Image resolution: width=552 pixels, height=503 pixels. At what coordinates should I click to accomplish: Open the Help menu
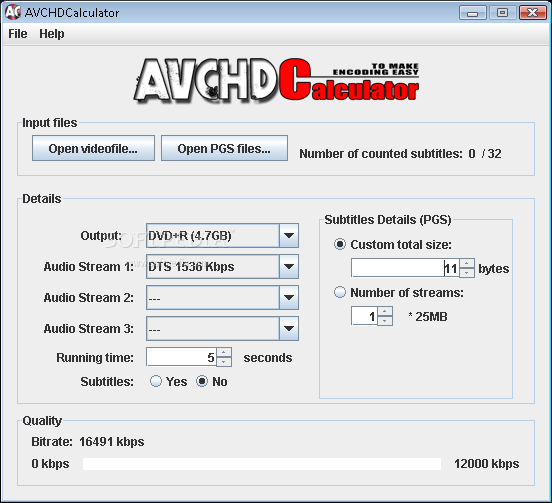coord(52,34)
